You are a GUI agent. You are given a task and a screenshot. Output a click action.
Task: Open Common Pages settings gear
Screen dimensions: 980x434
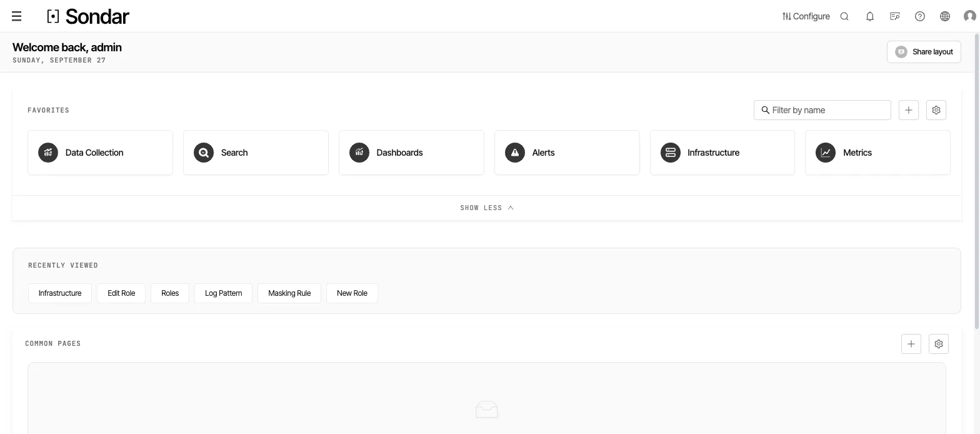click(x=939, y=344)
